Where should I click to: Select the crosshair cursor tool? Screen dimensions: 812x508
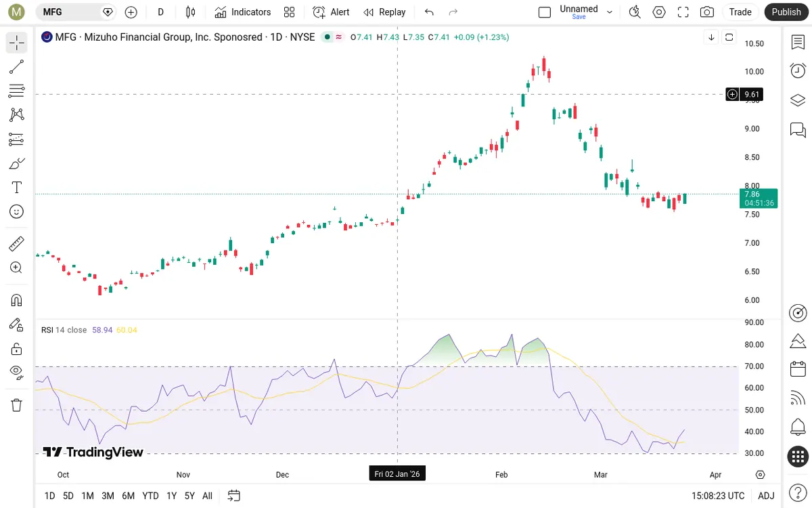pos(17,43)
